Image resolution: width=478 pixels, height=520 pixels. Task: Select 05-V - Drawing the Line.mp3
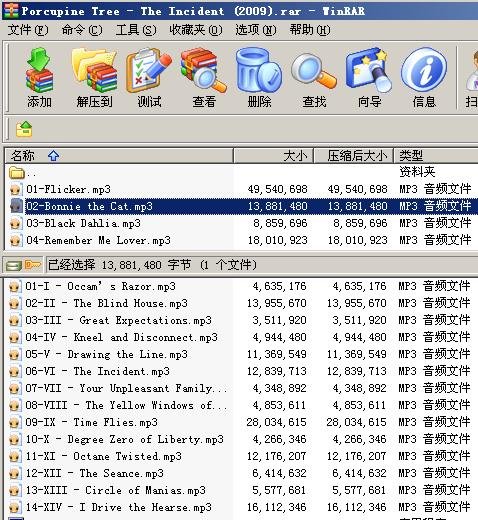[106, 355]
